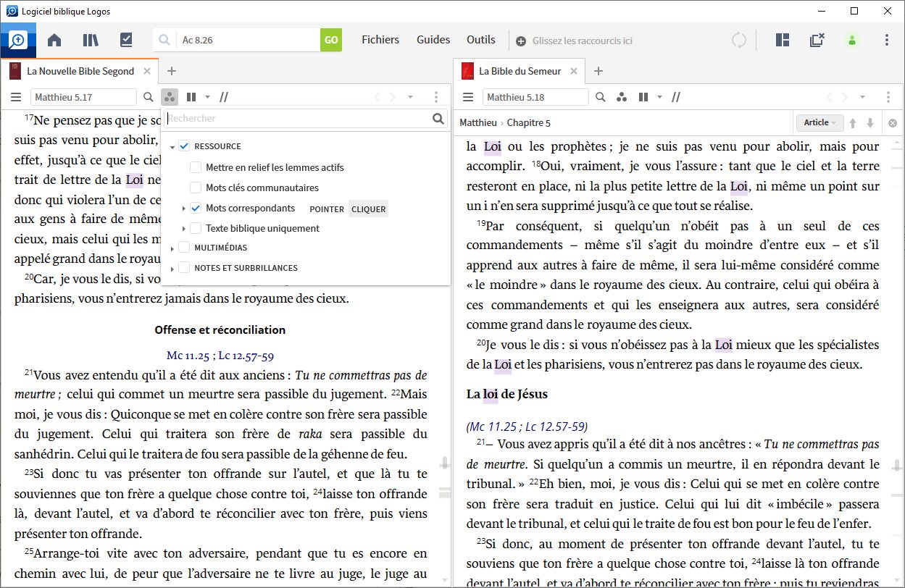Uncheck the Mots correspondants checkbox
Screen dimensions: 905x588
196,209
